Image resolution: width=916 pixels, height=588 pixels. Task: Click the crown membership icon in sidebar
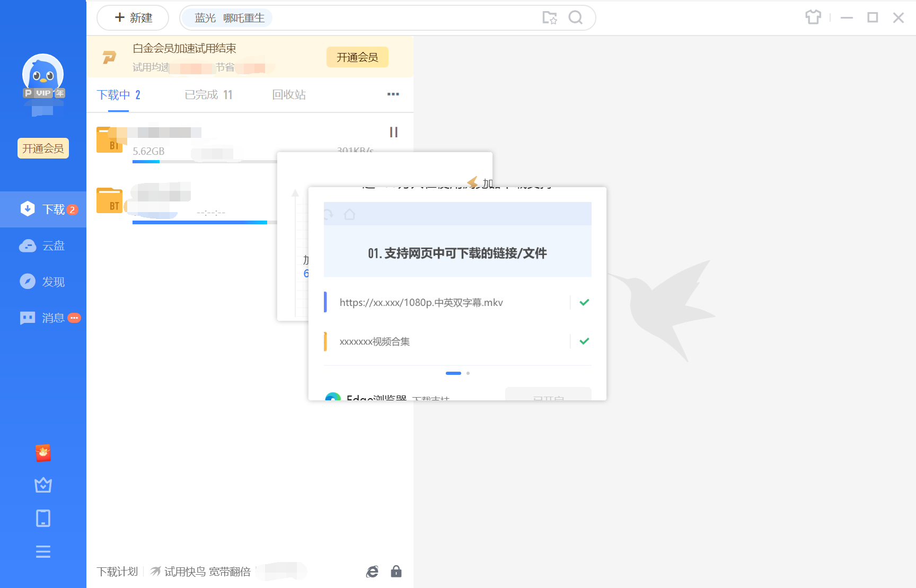[x=43, y=485]
